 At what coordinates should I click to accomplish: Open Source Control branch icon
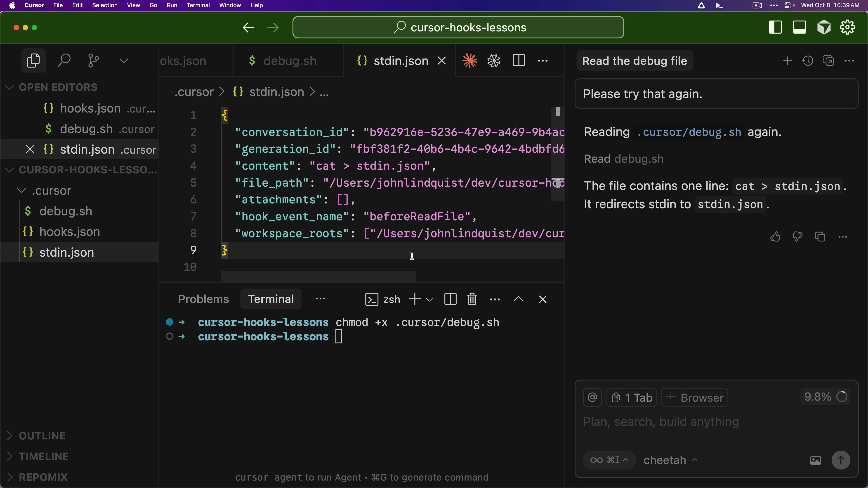click(93, 61)
